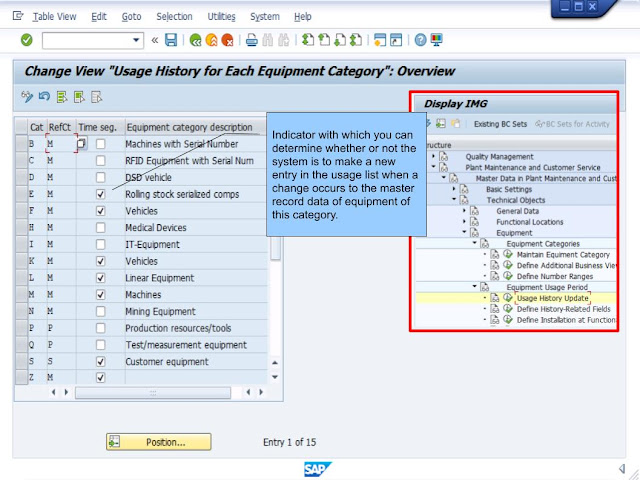
Task: Click the Save diskette icon
Action: (171, 40)
